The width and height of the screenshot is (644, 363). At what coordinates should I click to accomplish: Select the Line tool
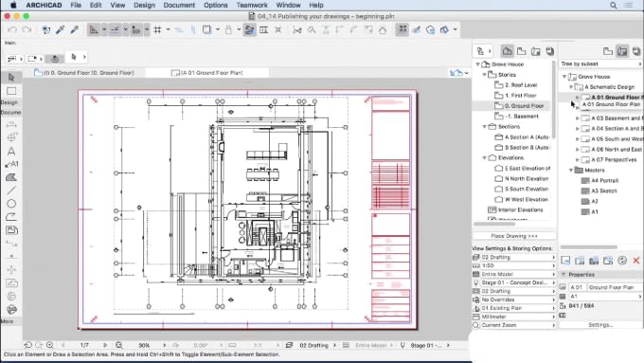[x=11, y=191]
